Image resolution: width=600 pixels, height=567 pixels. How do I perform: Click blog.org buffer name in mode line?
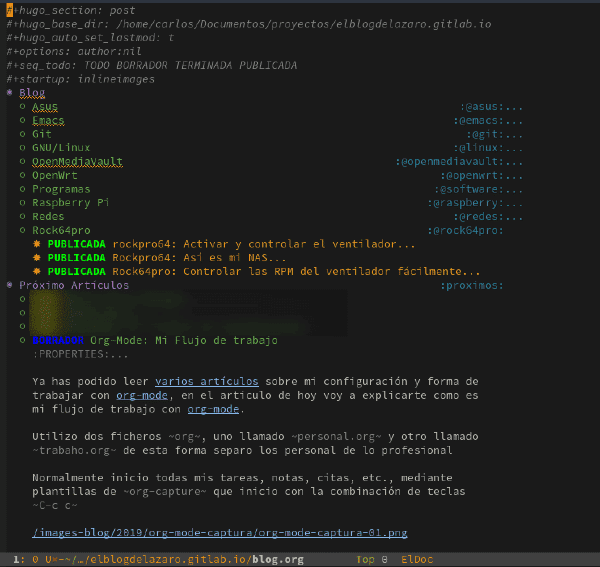click(278, 560)
